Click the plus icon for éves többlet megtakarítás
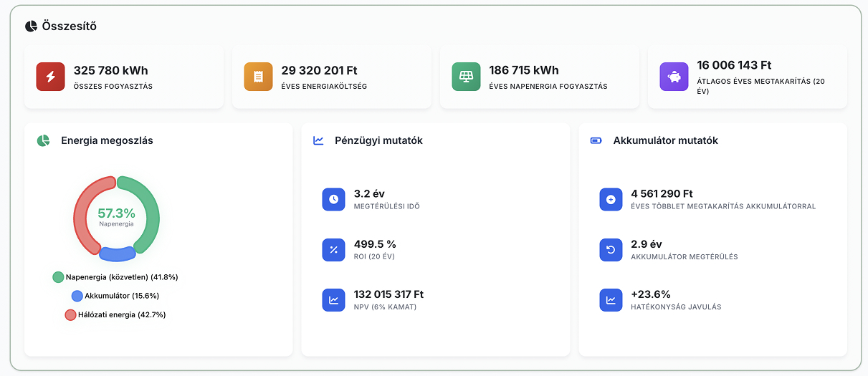868x376 pixels. [611, 199]
